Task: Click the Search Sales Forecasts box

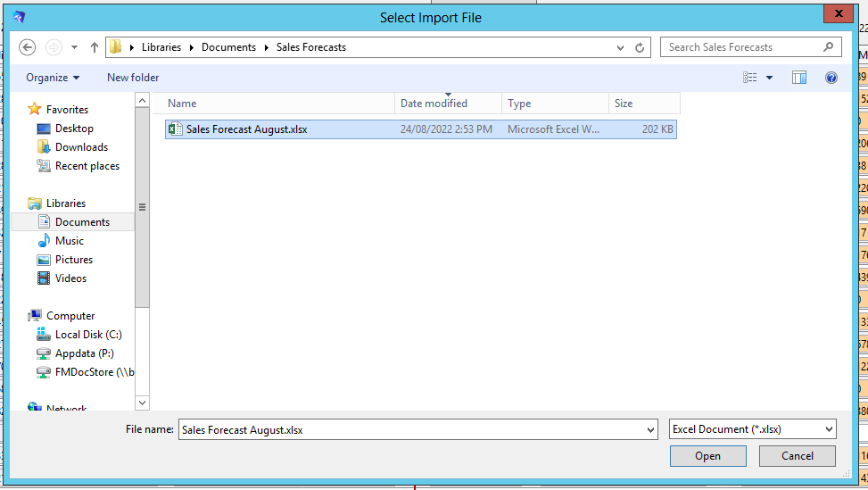Action: pos(750,47)
